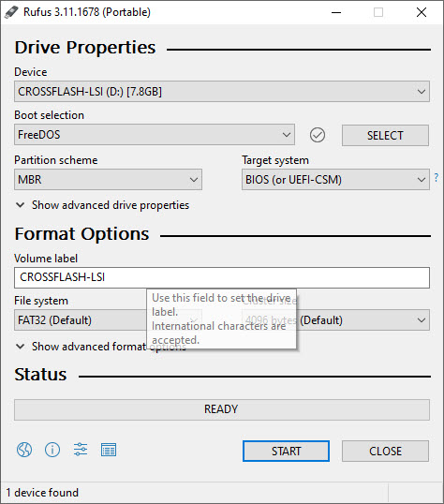Expand Show advanced format options
This screenshot has height=504, width=444.
point(81,347)
